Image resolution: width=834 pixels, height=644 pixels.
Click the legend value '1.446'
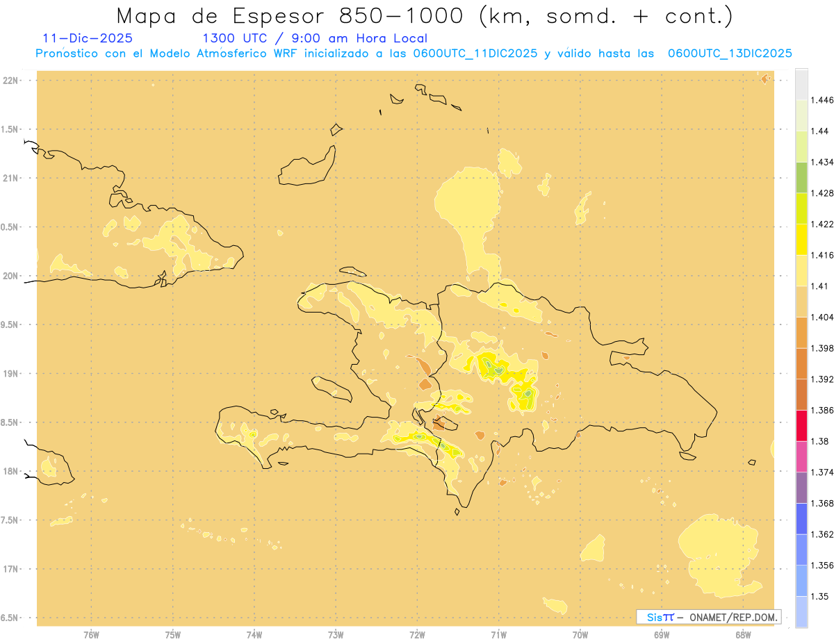(822, 100)
